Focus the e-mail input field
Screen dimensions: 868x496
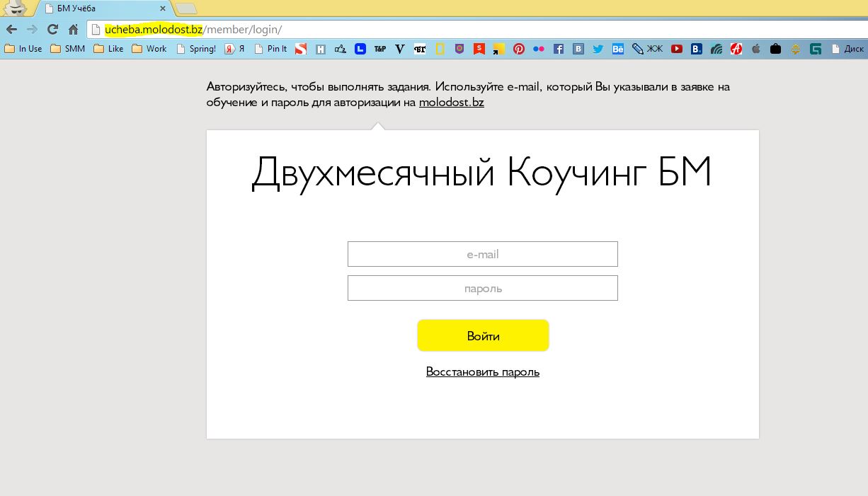483,254
